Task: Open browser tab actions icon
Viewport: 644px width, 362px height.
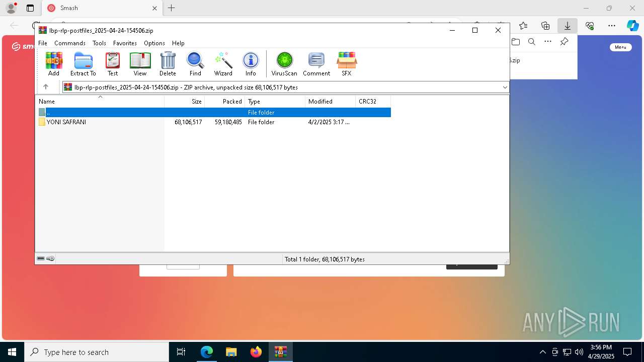Action: tap(30, 8)
